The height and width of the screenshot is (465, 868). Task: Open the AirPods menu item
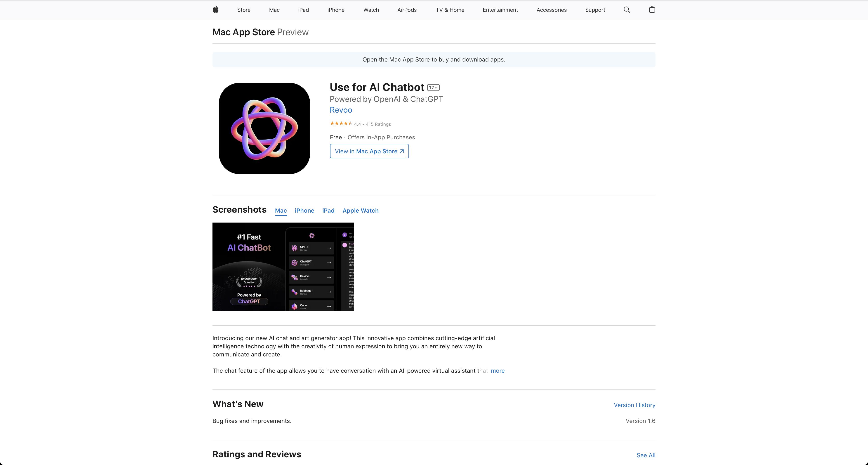407,10
